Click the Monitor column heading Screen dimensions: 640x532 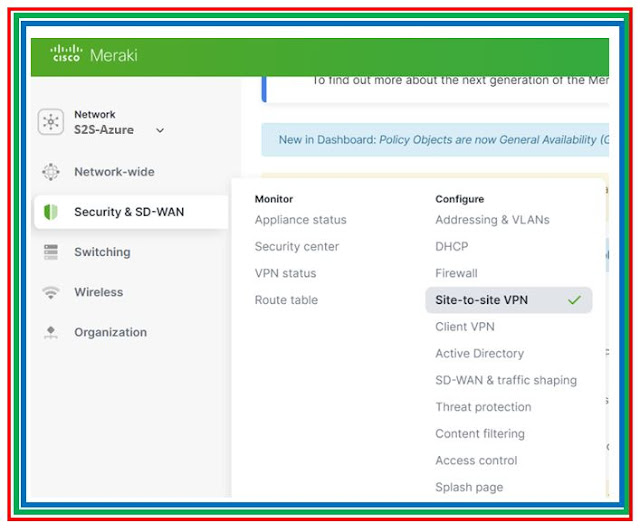273,199
